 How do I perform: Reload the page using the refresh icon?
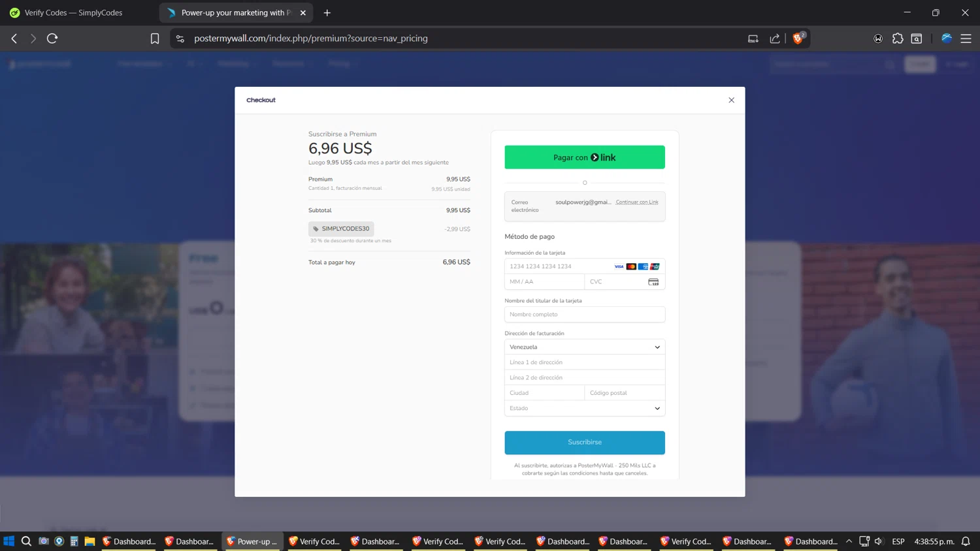click(52, 39)
